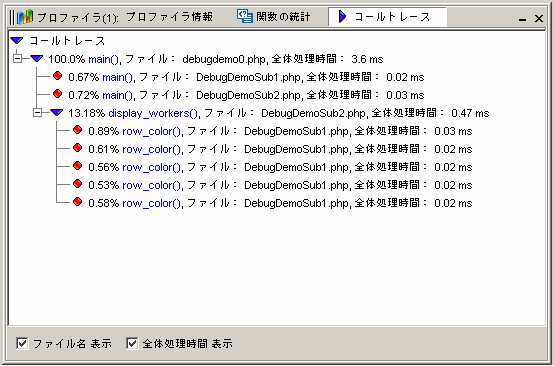Minimize the profiler panel
This screenshot has width=554, height=366.
(522, 19)
